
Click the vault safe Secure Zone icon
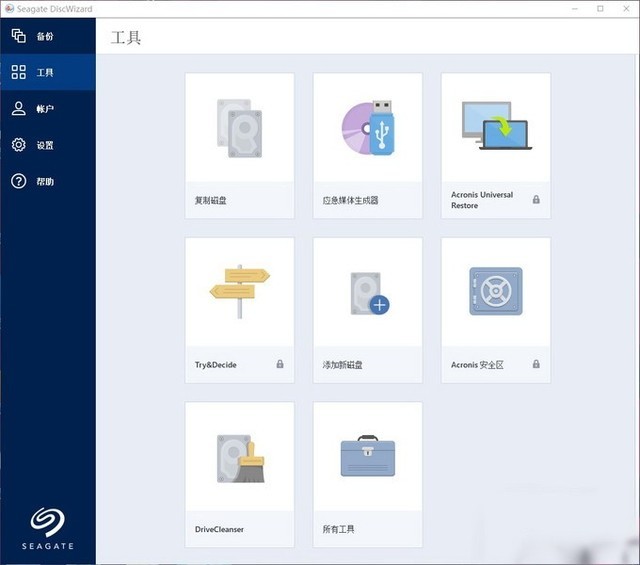496,291
